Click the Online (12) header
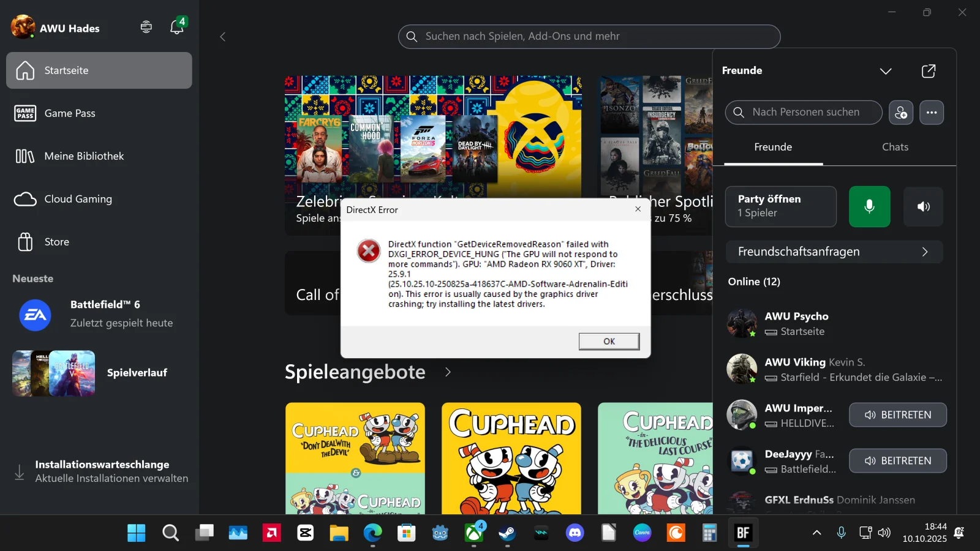The width and height of the screenshot is (980, 551). [x=754, y=282]
